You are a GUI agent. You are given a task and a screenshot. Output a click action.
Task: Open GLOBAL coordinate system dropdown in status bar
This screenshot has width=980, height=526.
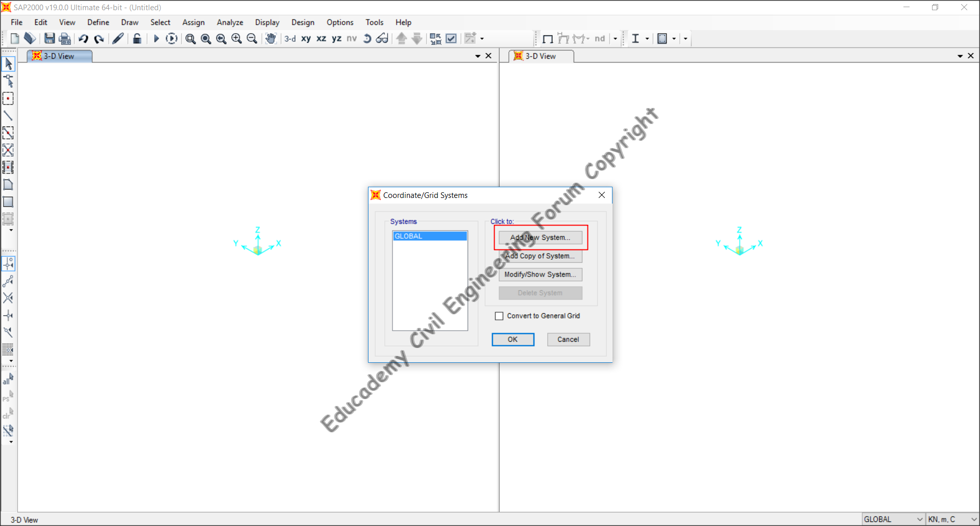(893, 519)
